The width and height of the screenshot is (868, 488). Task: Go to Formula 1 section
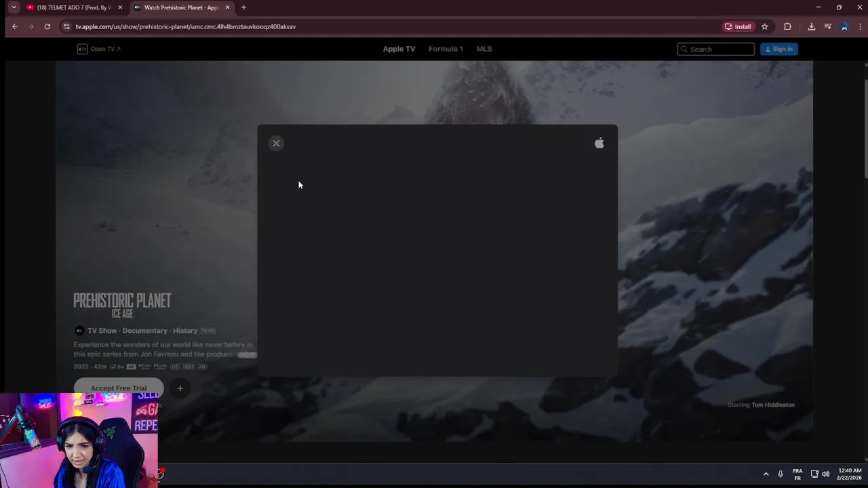(x=446, y=49)
